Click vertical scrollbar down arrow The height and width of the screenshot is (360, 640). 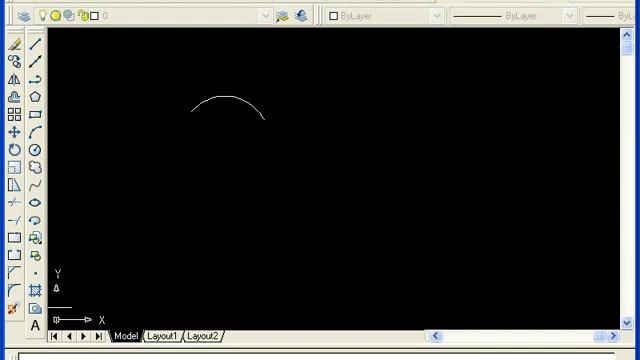627,323
